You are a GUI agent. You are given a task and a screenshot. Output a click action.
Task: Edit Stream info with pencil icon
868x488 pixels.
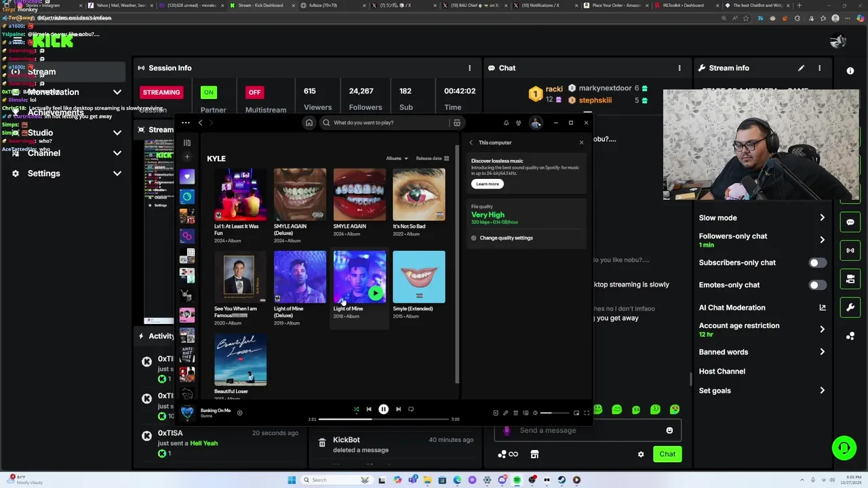[x=801, y=68]
